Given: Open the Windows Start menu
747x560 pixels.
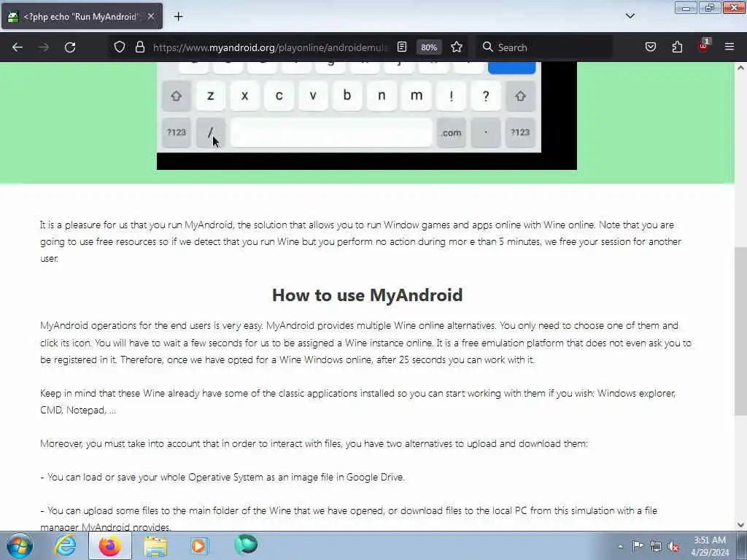Looking at the screenshot, I should pos(19,545).
